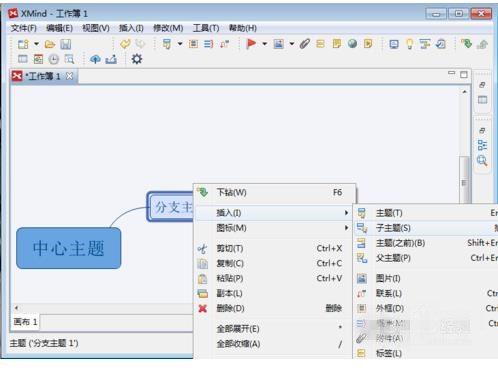Click the save disk toolbar icon

[x=66, y=44]
